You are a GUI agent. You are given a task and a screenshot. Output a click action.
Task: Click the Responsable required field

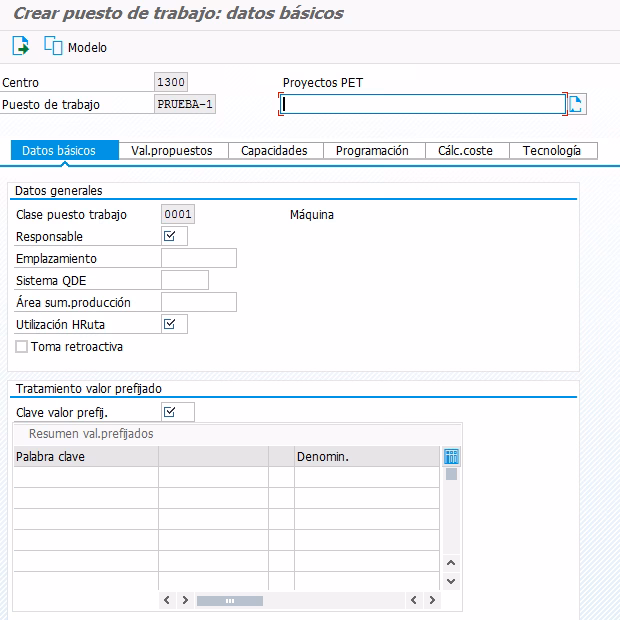pyautogui.click(x=174, y=236)
